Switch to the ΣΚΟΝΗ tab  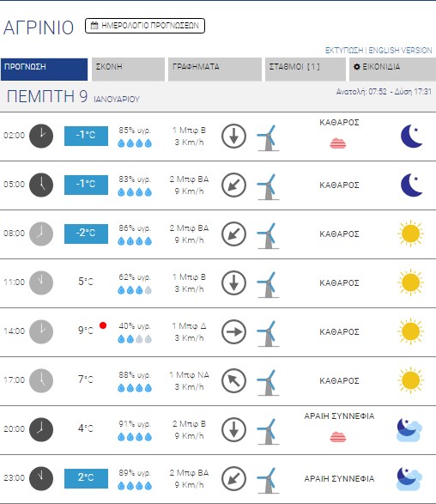pyautogui.click(x=128, y=69)
